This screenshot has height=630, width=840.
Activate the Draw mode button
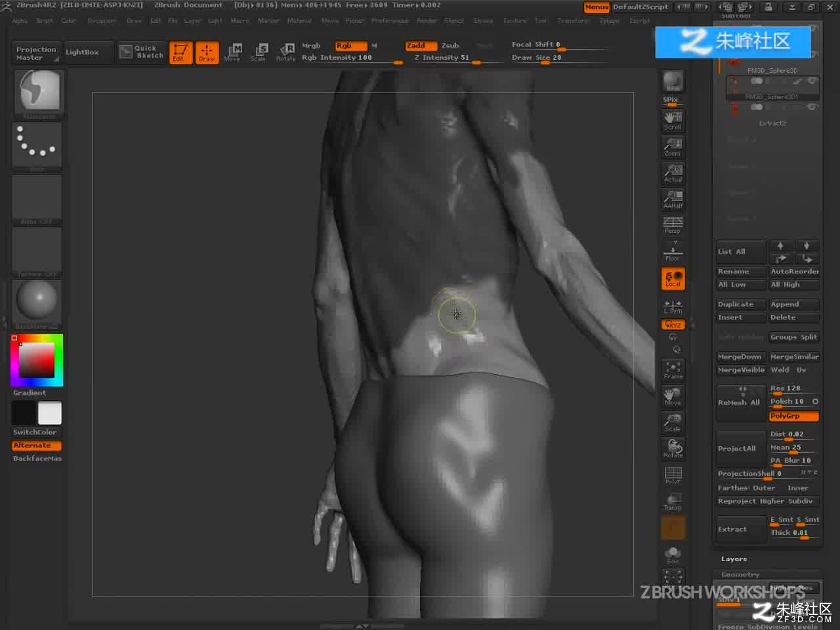207,52
